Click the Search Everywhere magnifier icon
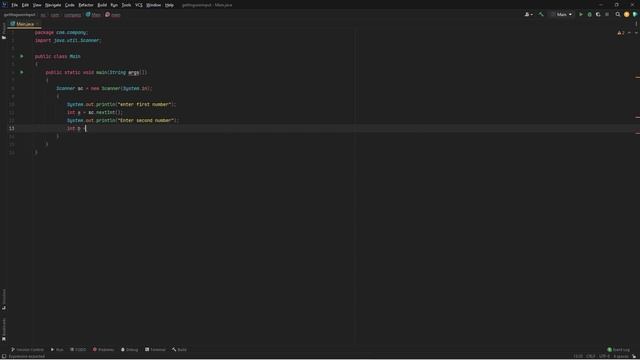The height and width of the screenshot is (360, 640). tap(618, 14)
